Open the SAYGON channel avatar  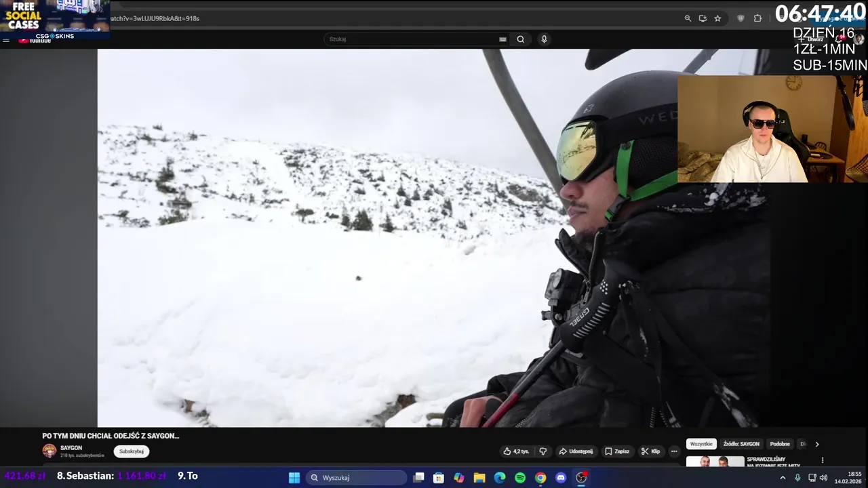[x=50, y=451]
